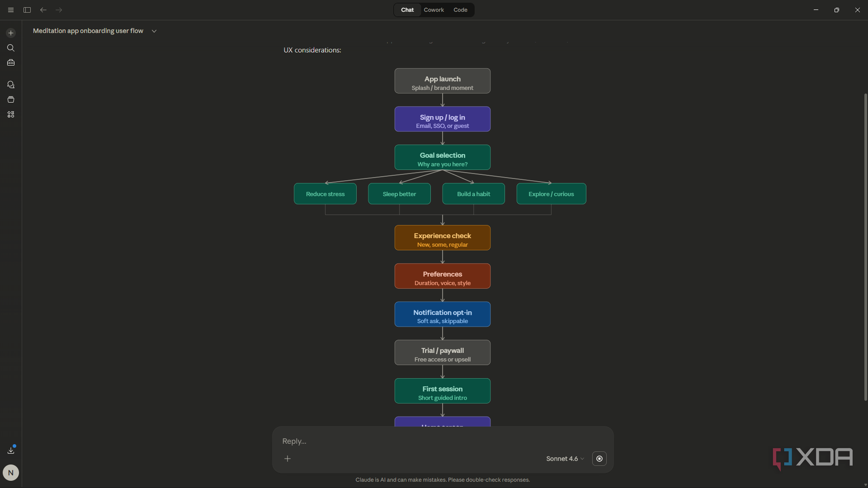
Task: Click the Explore / curious node
Action: click(551, 194)
